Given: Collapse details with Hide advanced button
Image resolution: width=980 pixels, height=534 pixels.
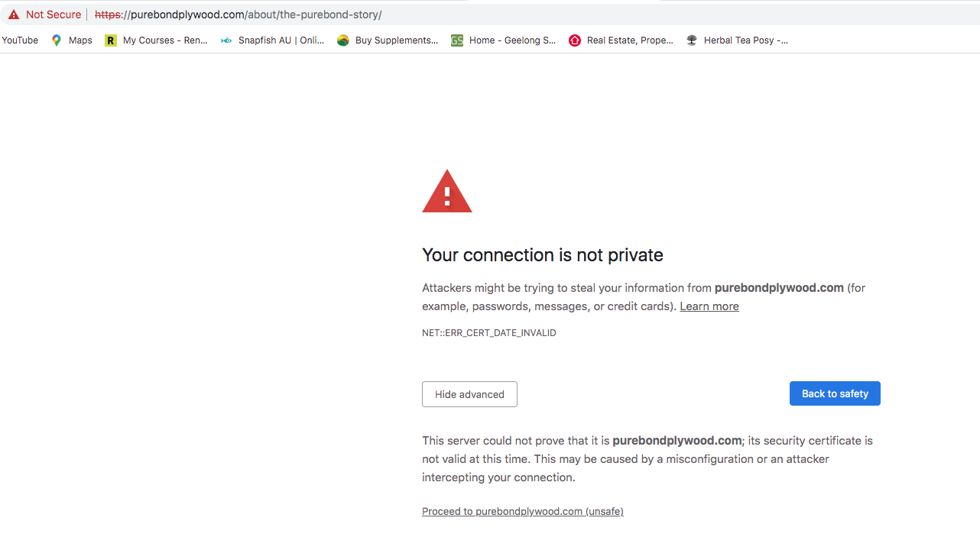Looking at the screenshot, I should [x=469, y=394].
